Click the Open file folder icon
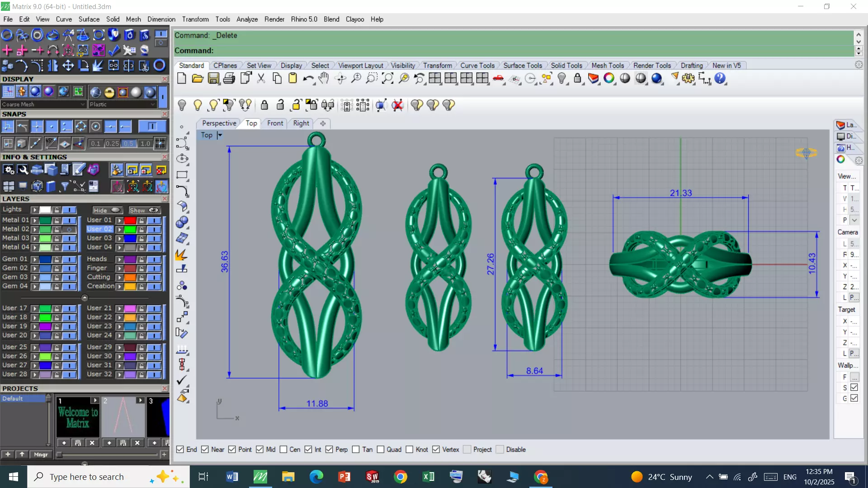This screenshot has height=488, width=868. click(x=198, y=79)
